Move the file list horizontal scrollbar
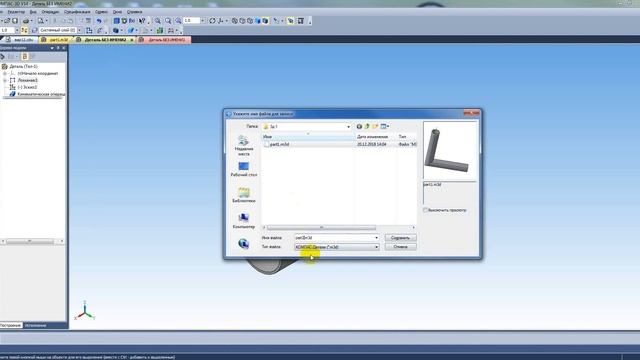Viewport: 640px width, 360px height. click(321, 227)
